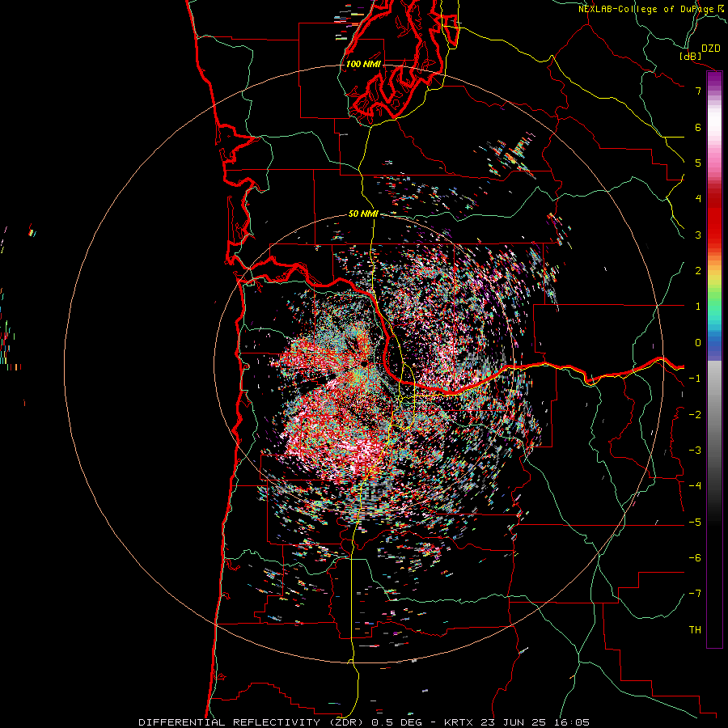Click the Differential Reflectivity KRTX caption text
The height and width of the screenshot is (728, 728).
tap(364, 722)
